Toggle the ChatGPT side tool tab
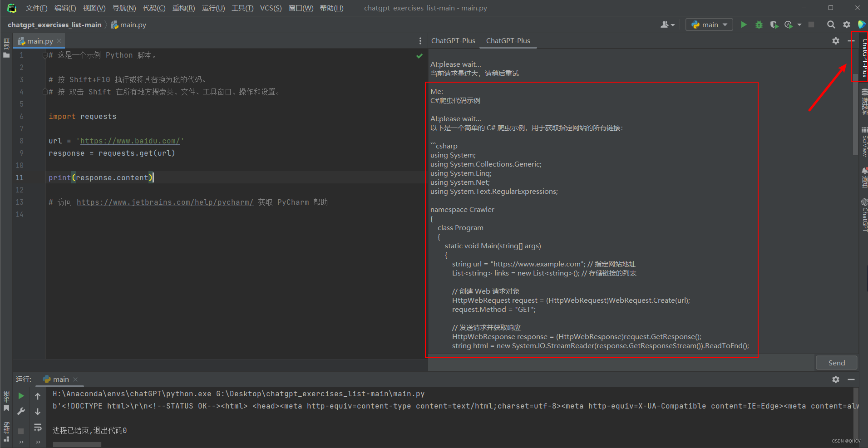This screenshot has height=448, width=868. pos(864,215)
